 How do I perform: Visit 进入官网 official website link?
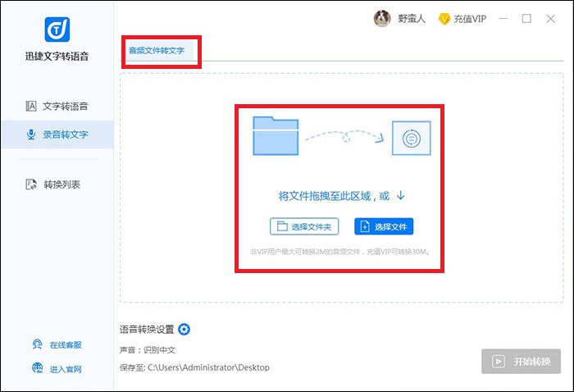57,369
